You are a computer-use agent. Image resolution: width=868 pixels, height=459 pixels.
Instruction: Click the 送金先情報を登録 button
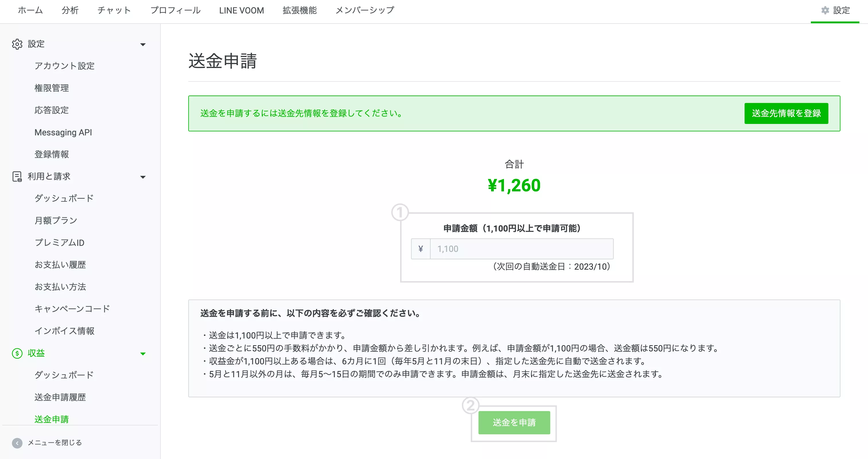click(x=786, y=114)
